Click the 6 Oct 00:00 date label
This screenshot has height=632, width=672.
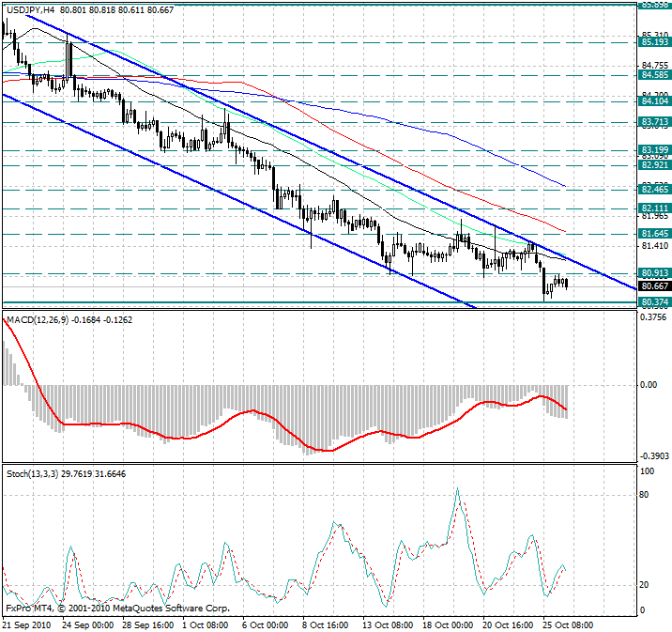(266, 625)
